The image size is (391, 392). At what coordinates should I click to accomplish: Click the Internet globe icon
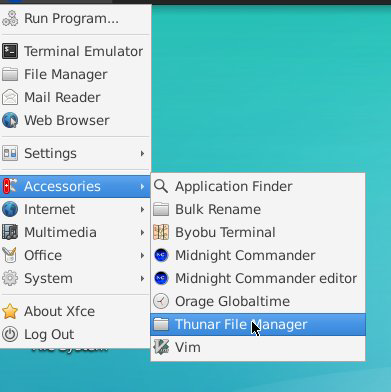(10, 209)
